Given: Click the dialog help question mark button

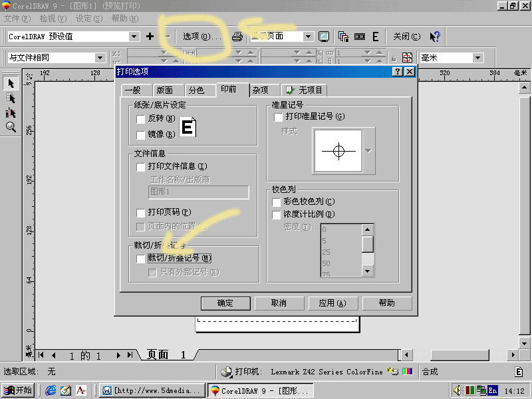Looking at the screenshot, I should (397, 72).
